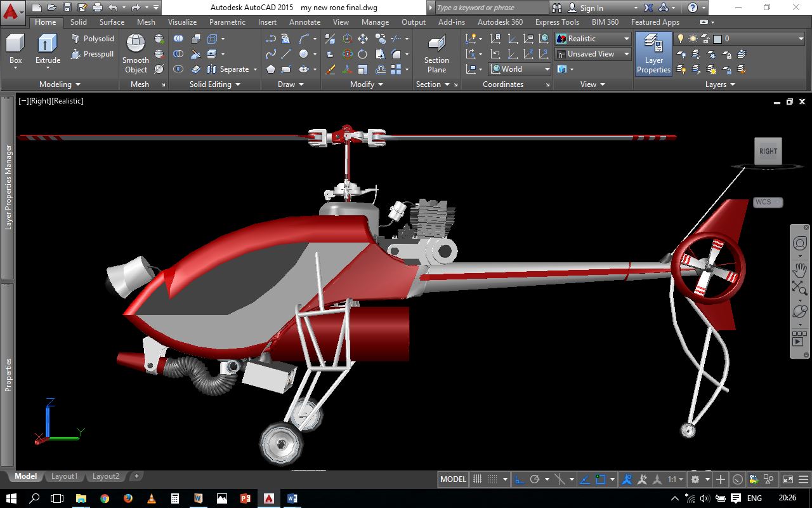Select the Extrude tool
Screen dimensions: 812x508
point(48,50)
